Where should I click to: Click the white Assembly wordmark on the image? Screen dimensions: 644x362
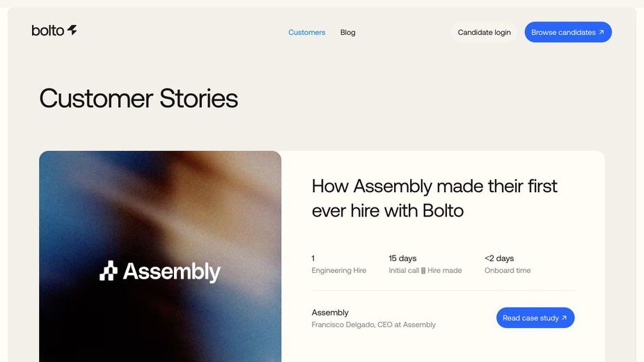click(172, 271)
